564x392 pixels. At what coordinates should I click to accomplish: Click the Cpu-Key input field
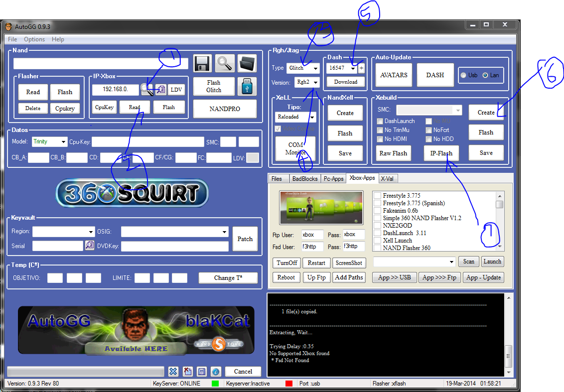pyautogui.click(x=148, y=141)
